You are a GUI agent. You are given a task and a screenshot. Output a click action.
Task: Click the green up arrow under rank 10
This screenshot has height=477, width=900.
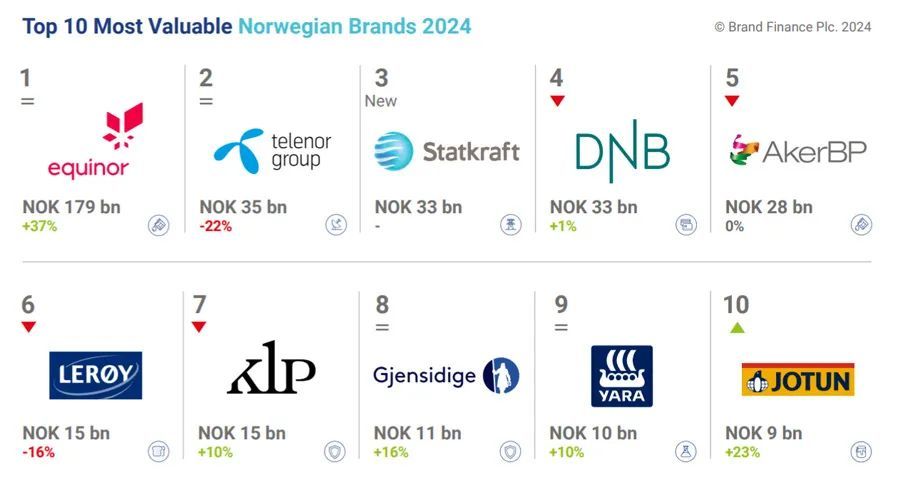coord(737,327)
